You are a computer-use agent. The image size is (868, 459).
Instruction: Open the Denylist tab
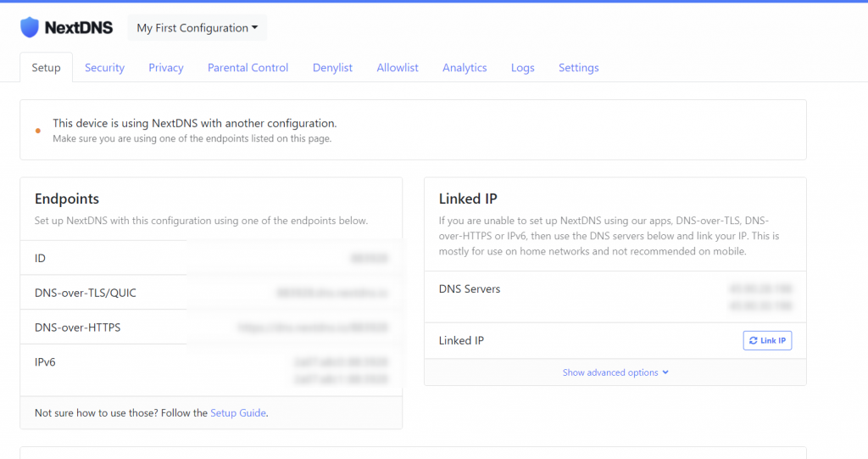(332, 68)
